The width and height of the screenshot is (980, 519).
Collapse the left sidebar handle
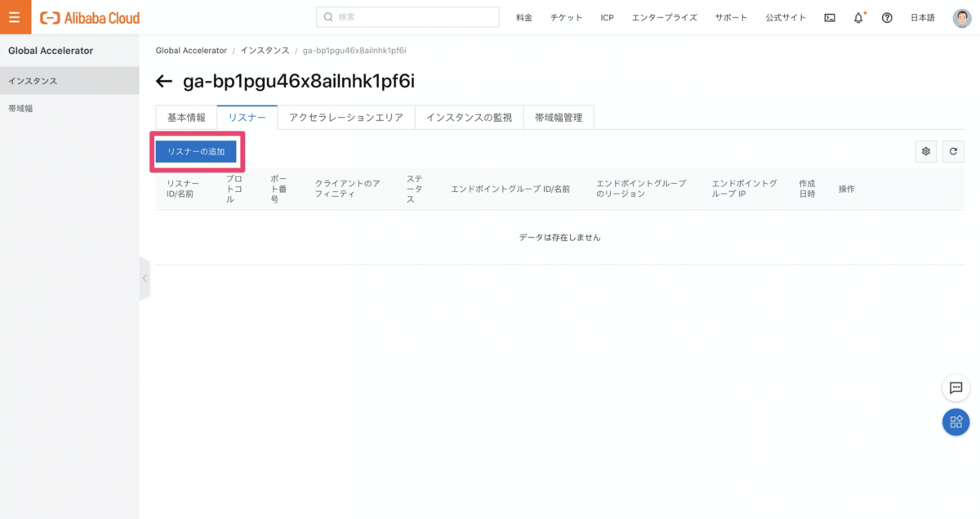[x=145, y=278]
